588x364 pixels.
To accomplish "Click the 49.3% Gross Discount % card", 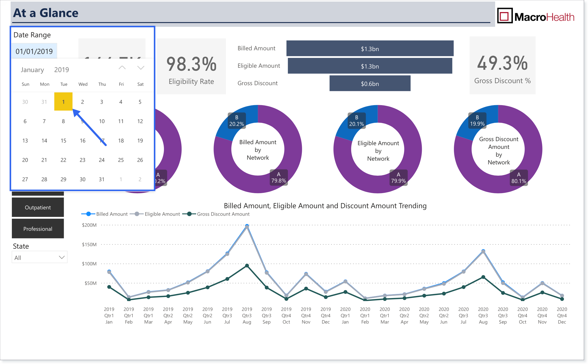I will pos(502,65).
